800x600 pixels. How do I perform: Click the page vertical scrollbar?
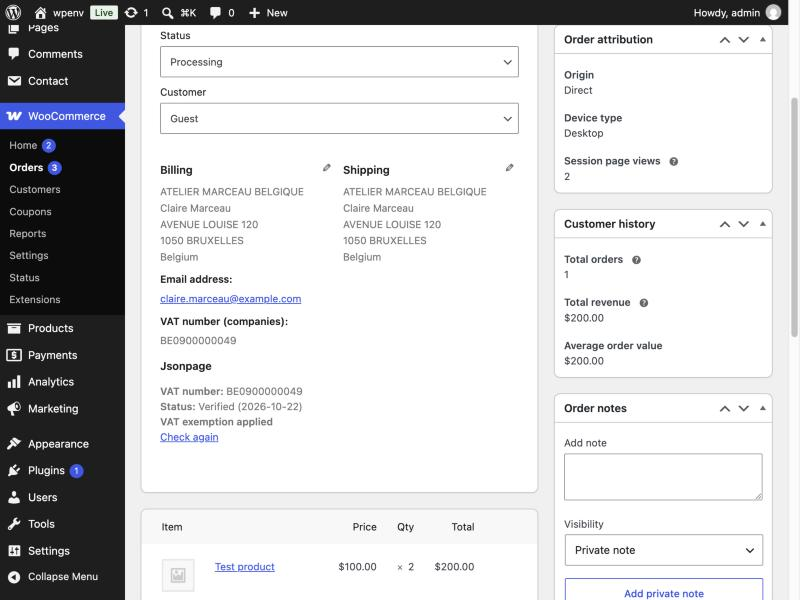click(794, 217)
